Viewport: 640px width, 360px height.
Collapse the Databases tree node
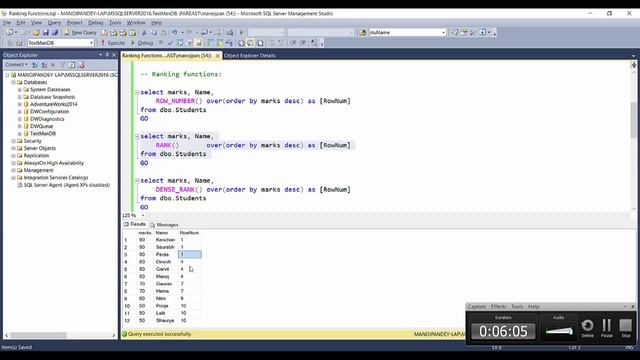pos(13,82)
